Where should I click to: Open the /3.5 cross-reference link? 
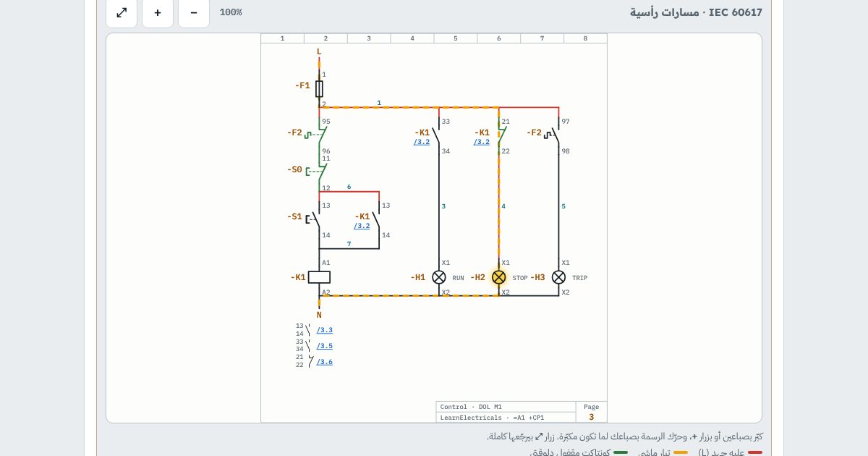pos(325,346)
